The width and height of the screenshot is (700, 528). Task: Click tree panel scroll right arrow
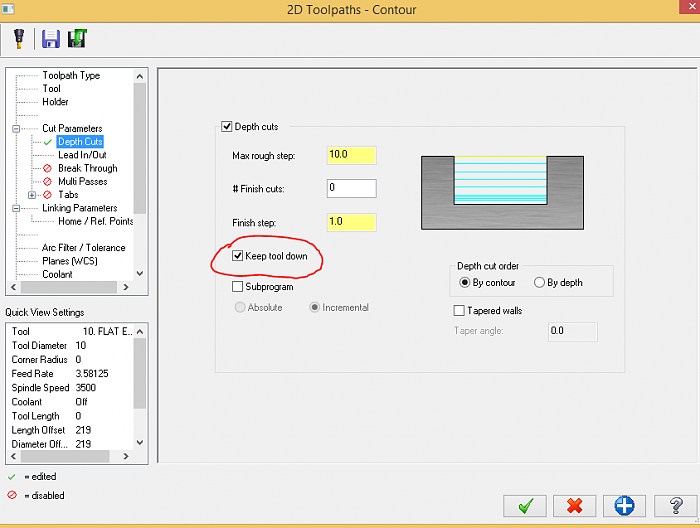click(x=126, y=287)
